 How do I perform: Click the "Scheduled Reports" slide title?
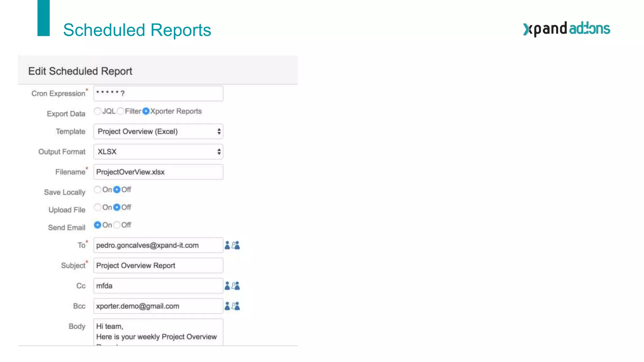[137, 30]
